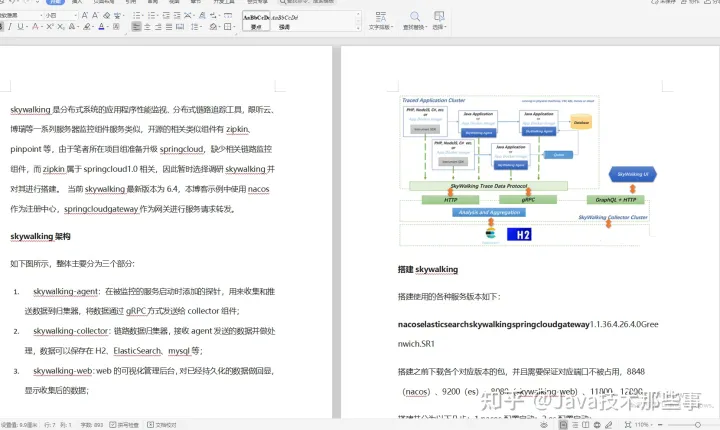This screenshot has width=720, height=430.
Task: Switch to the 页面布局 Page Layout tab
Action: click(104, 2)
